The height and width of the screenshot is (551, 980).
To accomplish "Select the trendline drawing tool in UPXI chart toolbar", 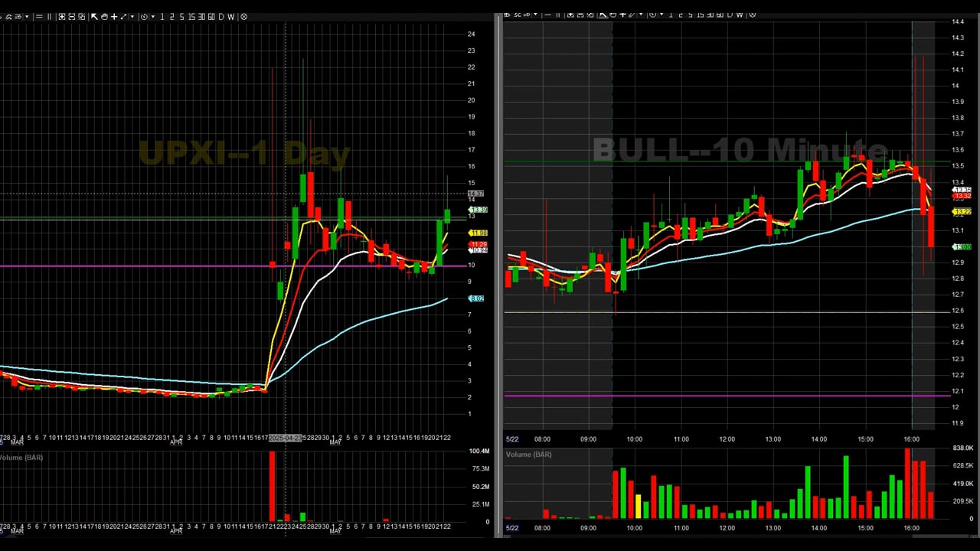I will click(123, 17).
